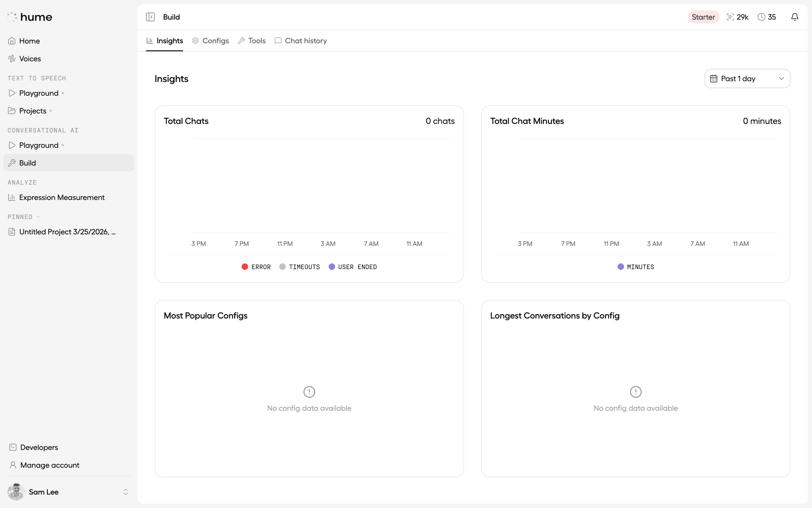Click the Starter plan badge
812x508 pixels.
pos(703,17)
